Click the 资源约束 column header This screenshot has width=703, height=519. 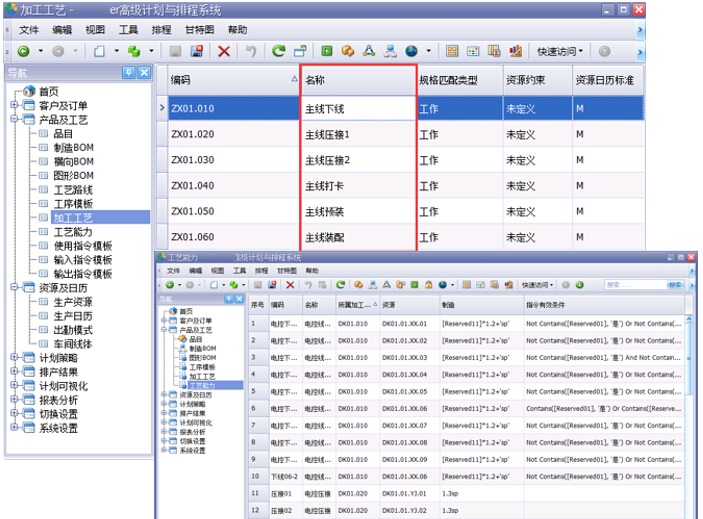(x=538, y=80)
